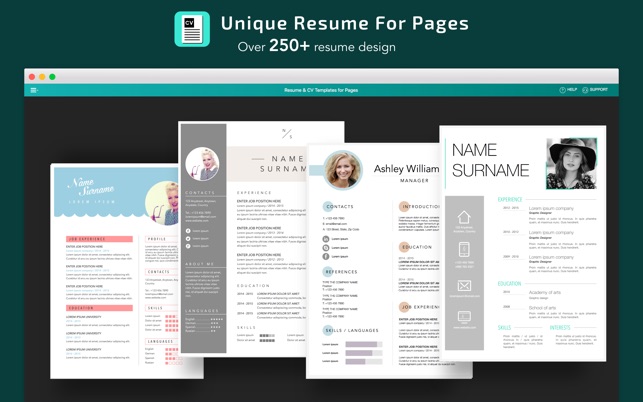Click the phone icon in gray sidebar

coord(464,249)
